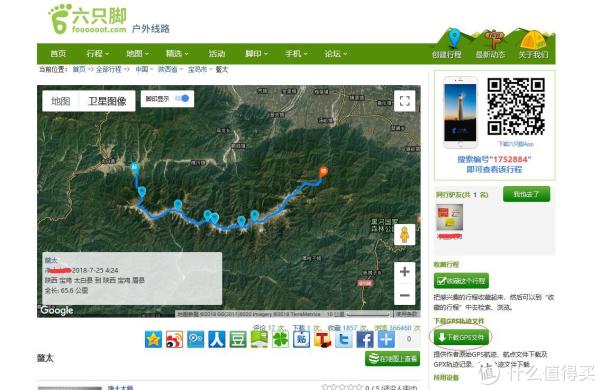
Task: Click the 下载GPS文件 green button
Action: 461,337
